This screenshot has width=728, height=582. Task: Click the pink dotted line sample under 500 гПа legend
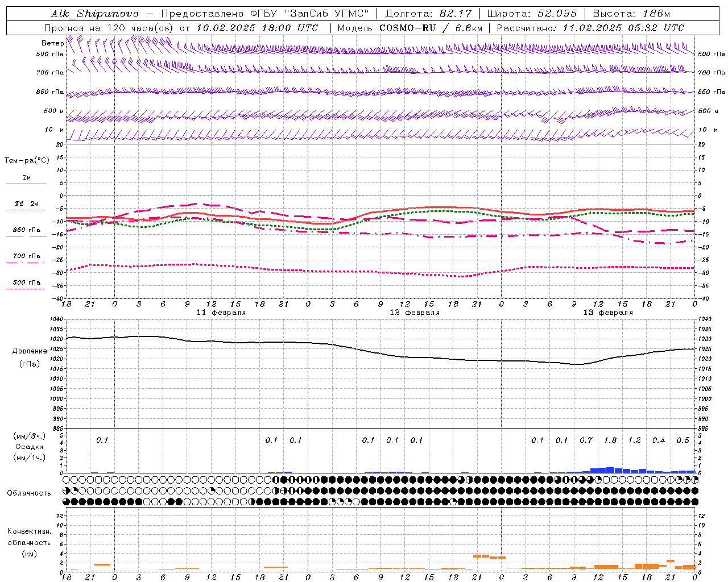[26, 289]
